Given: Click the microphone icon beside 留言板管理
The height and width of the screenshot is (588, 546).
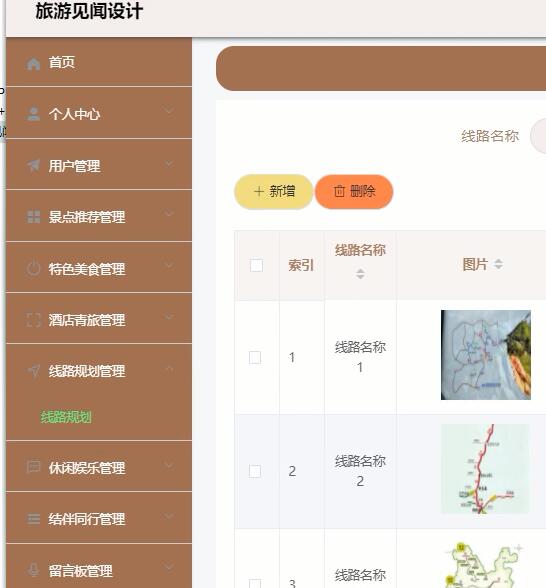Looking at the screenshot, I should point(33,570).
